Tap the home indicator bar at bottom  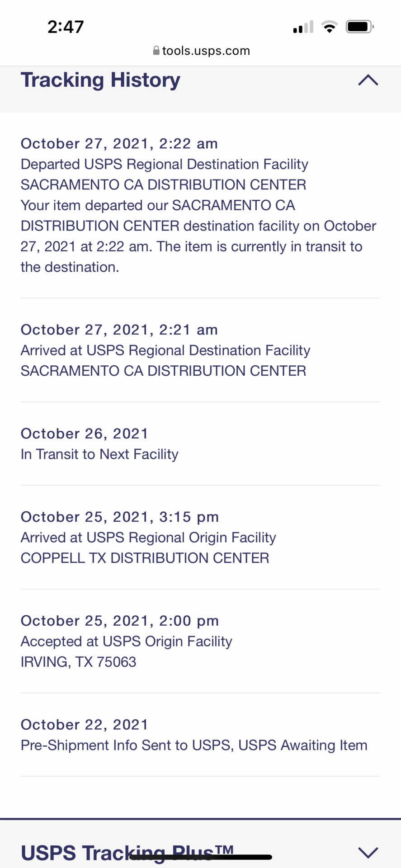click(x=201, y=857)
